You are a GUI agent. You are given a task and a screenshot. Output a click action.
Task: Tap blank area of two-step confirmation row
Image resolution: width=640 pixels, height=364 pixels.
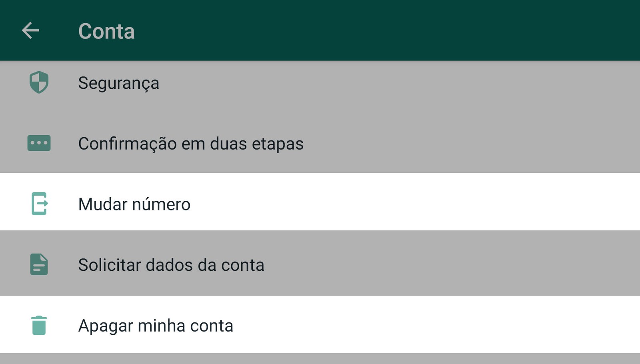[x=460, y=143]
